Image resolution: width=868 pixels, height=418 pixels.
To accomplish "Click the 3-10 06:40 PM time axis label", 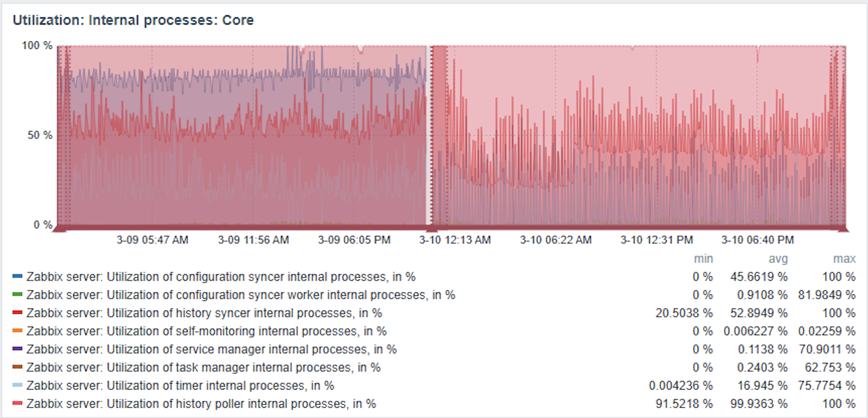I will pos(757,240).
